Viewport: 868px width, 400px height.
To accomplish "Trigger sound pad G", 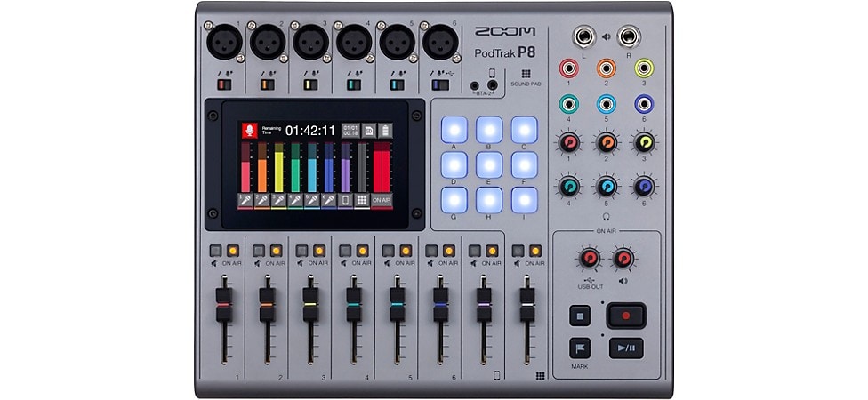I will (x=454, y=200).
